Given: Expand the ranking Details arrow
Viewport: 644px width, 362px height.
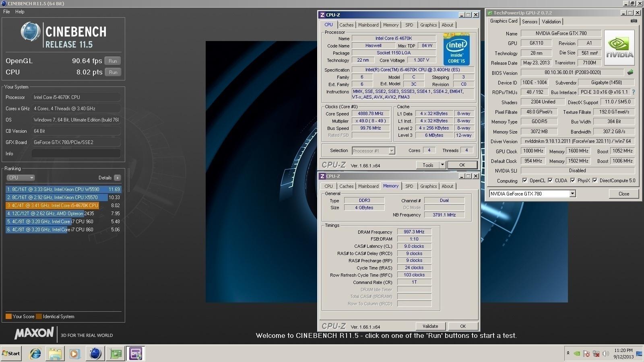Looking at the screenshot, I should tap(117, 177).
